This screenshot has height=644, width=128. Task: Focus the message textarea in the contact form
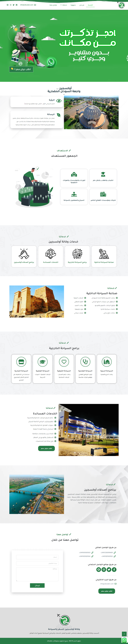(37, 574)
